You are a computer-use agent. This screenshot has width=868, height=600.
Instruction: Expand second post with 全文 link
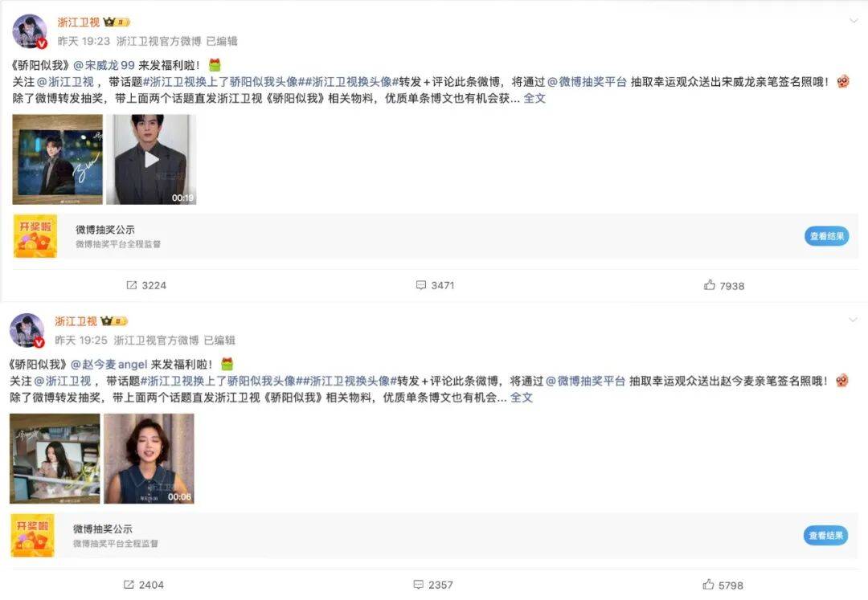(522, 398)
